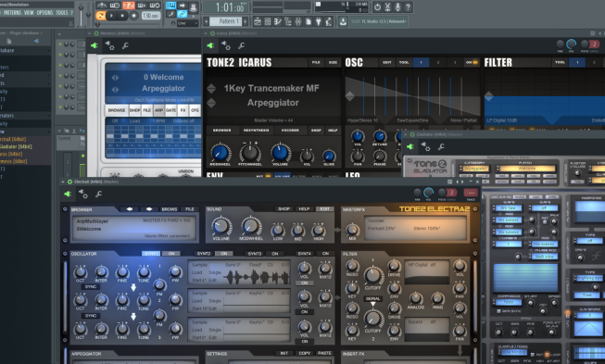Select SYNT2 tab in Electra2
The width and height of the screenshot is (605, 364).
click(203, 254)
